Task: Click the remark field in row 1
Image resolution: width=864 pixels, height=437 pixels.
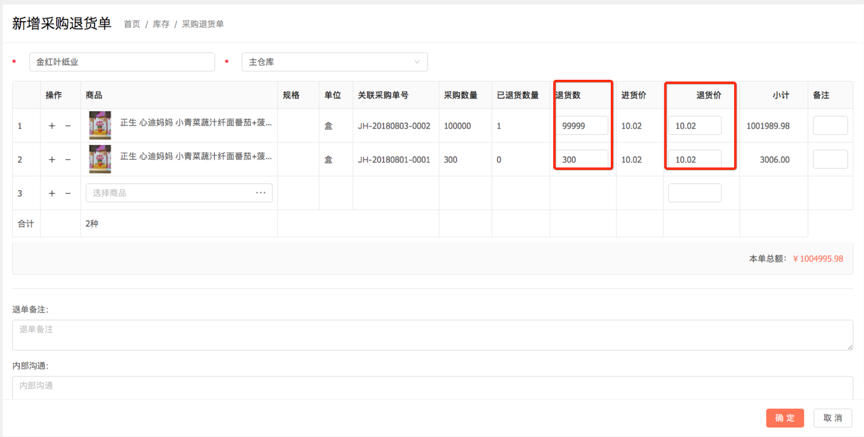Action: click(x=830, y=126)
